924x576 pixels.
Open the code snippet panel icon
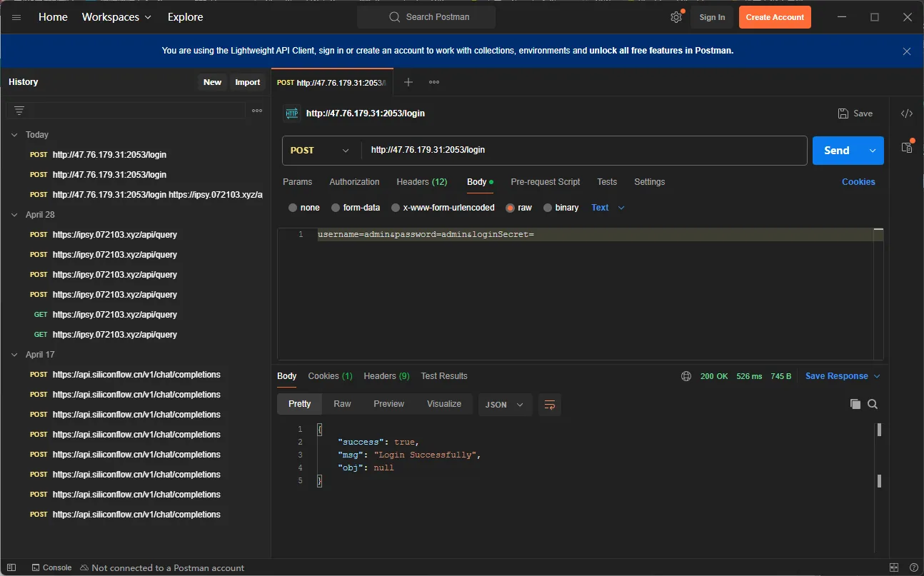906,113
